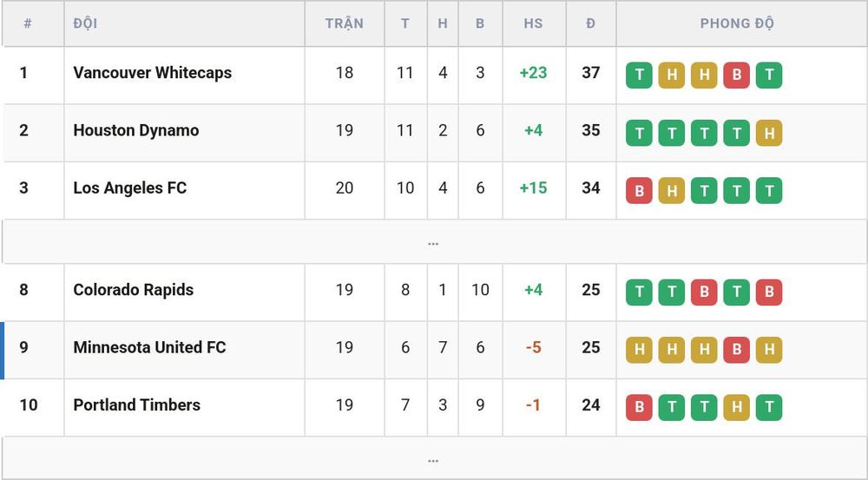
Task: Click Los Angeles FC's yellow H form badge
Action: point(672,190)
